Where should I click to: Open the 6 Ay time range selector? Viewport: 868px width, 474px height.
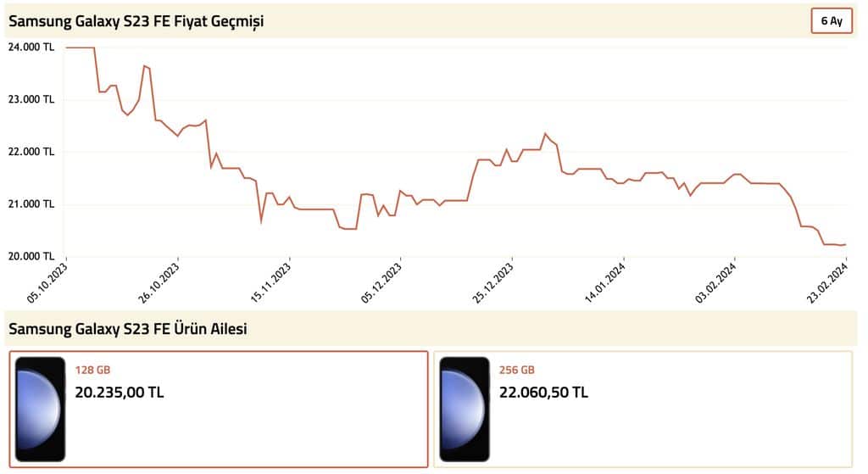tap(830, 22)
